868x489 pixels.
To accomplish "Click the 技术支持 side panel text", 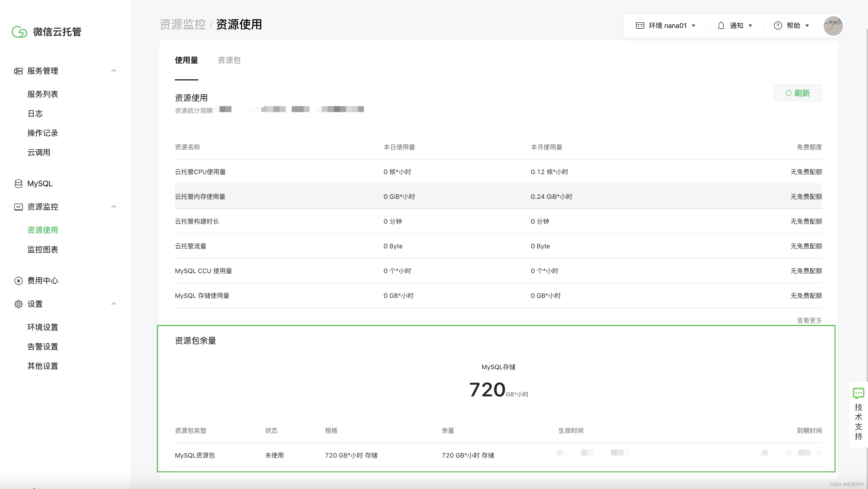I will click(858, 422).
